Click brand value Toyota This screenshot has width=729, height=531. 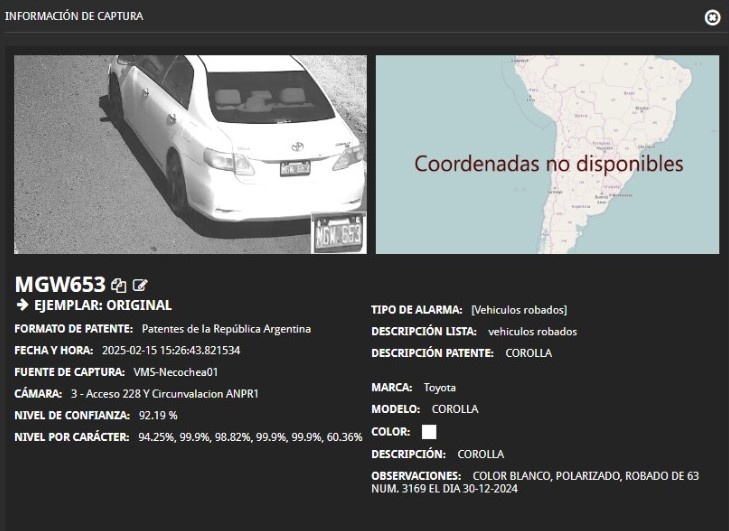[439, 388]
